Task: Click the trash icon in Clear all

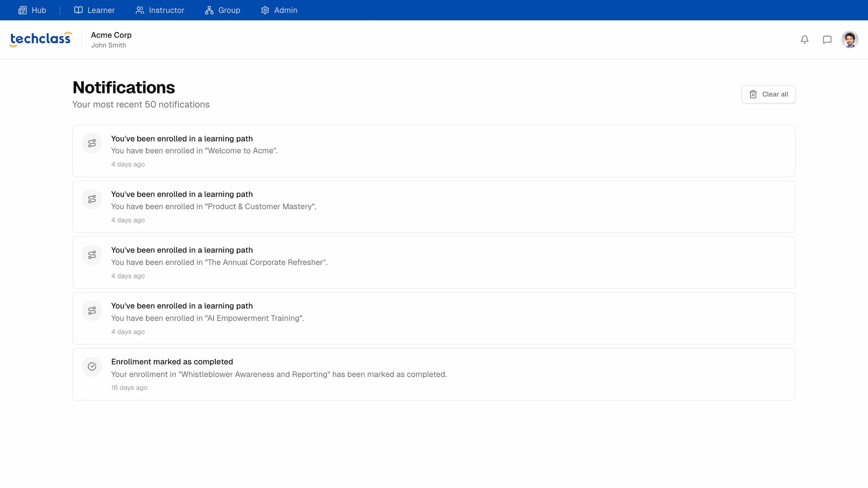Action: [x=753, y=94]
